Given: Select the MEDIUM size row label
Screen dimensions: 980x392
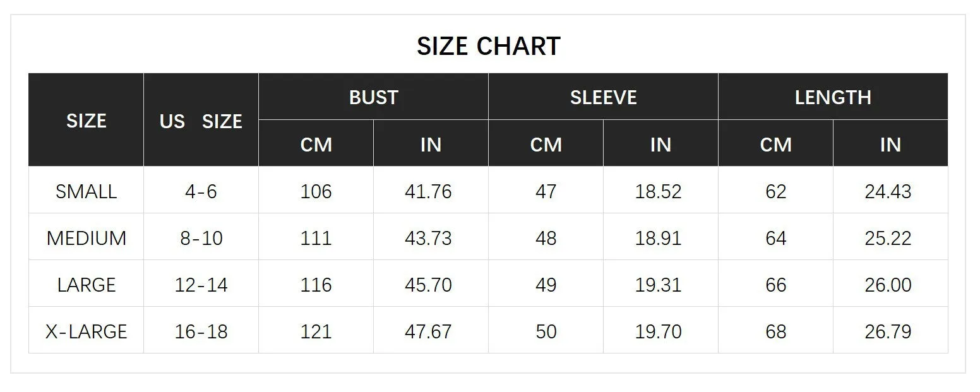Looking at the screenshot, I should tap(87, 237).
